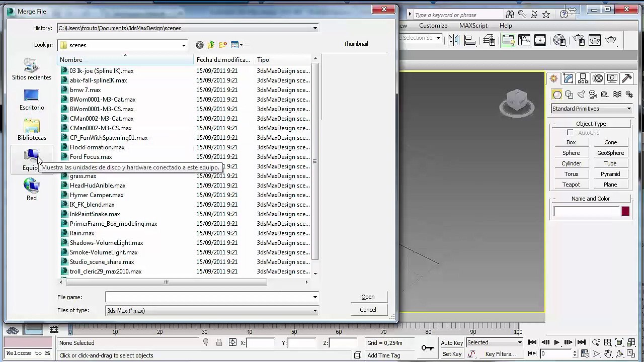Collapse the Object Type rollout

click(554, 124)
